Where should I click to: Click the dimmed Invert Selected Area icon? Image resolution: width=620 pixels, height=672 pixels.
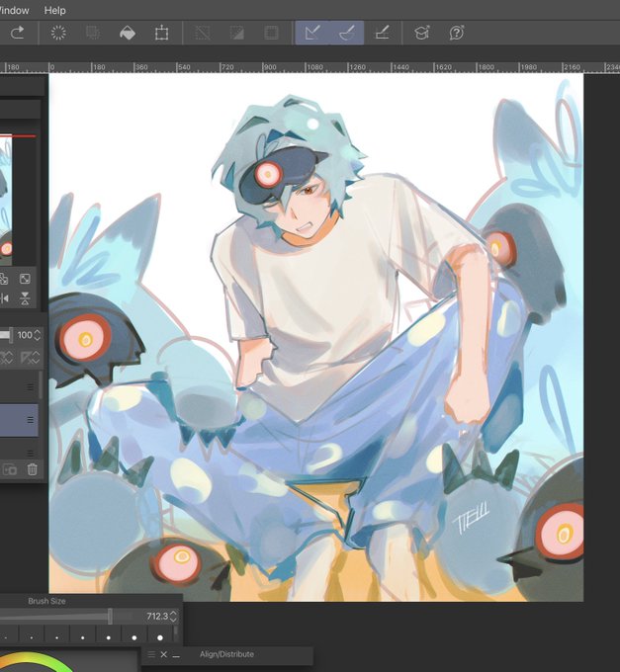[236, 33]
